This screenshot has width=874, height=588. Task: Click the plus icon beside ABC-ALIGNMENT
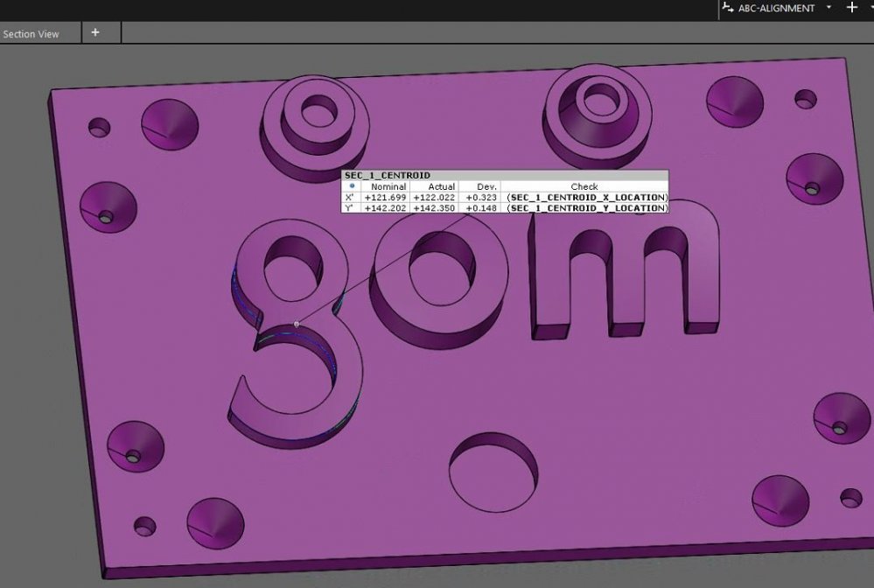852,8
